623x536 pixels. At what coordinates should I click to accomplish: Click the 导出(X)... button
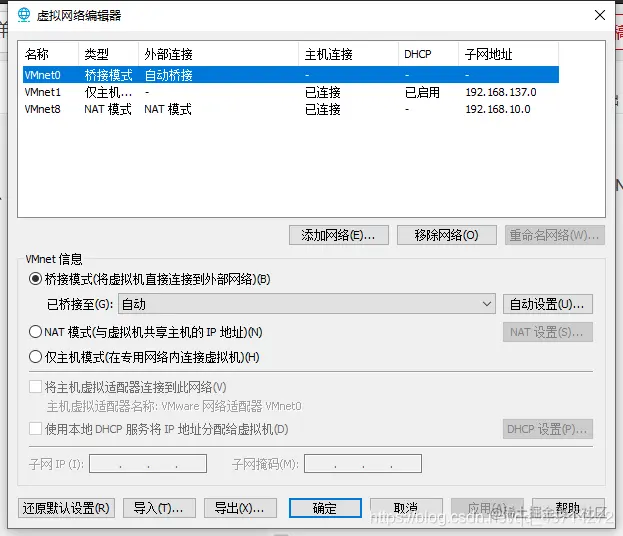(240, 508)
